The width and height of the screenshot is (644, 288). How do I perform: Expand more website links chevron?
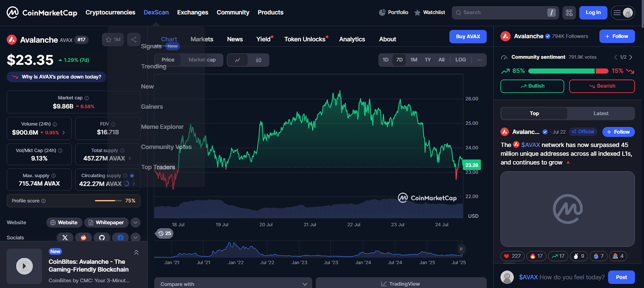tap(136, 222)
